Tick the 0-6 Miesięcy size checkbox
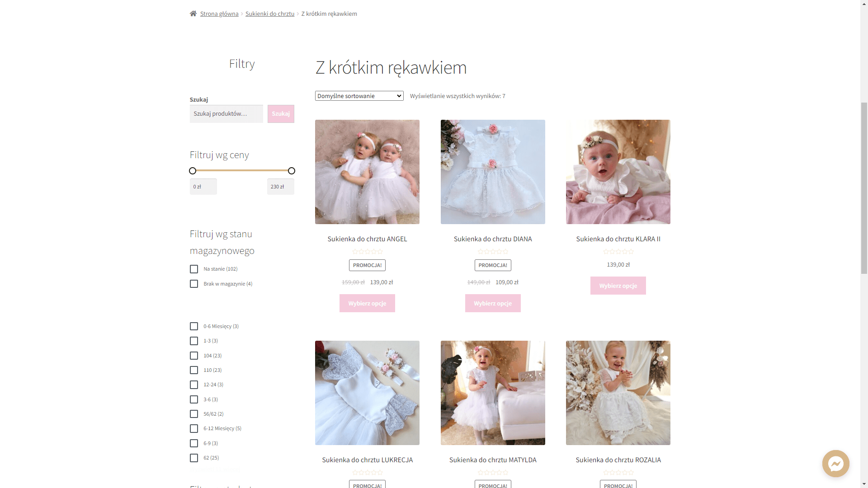 194,326
